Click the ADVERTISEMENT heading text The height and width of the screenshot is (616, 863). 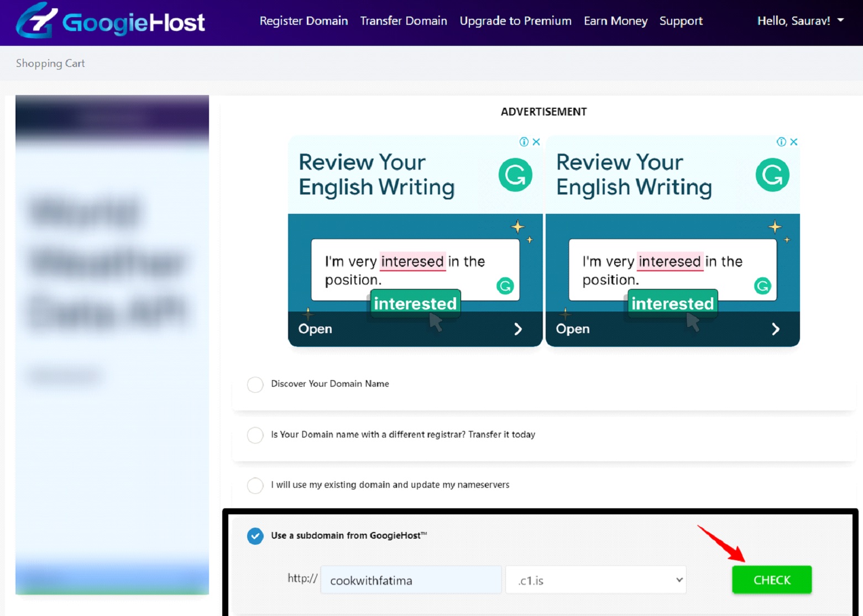[543, 112]
